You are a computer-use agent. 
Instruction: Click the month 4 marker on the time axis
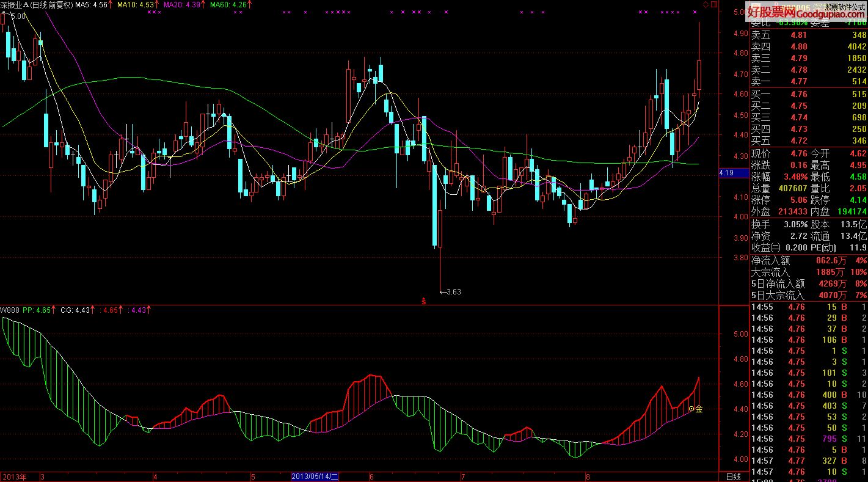point(156,477)
